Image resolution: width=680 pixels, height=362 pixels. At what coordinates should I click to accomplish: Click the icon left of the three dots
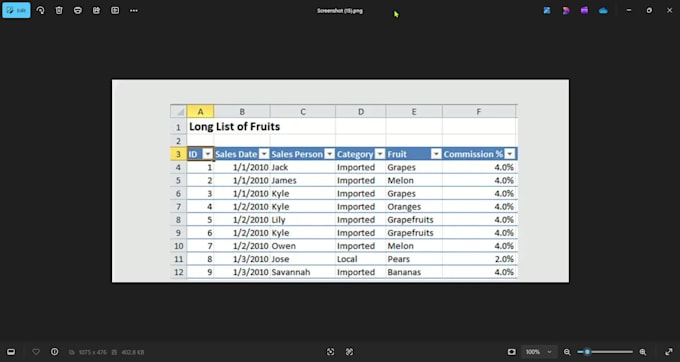(x=115, y=10)
